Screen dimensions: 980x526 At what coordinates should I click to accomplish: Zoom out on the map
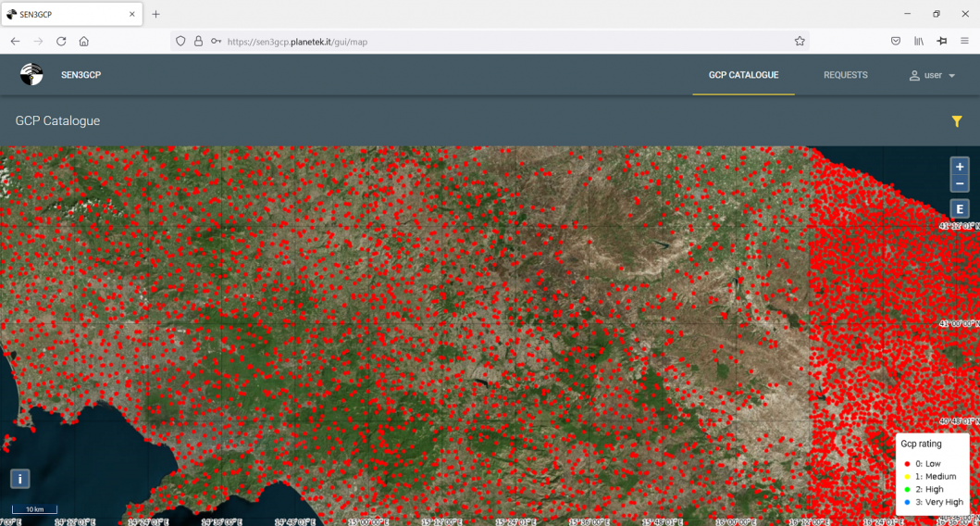point(960,184)
